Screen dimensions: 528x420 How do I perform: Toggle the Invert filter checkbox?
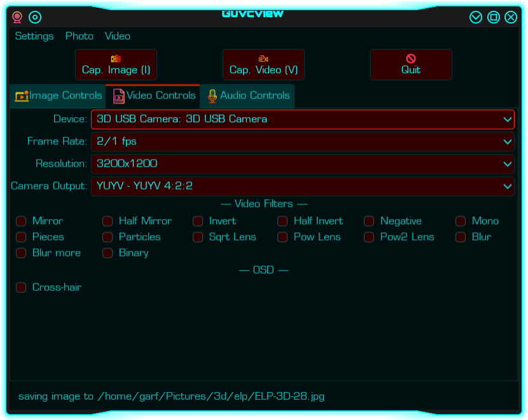click(198, 221)
